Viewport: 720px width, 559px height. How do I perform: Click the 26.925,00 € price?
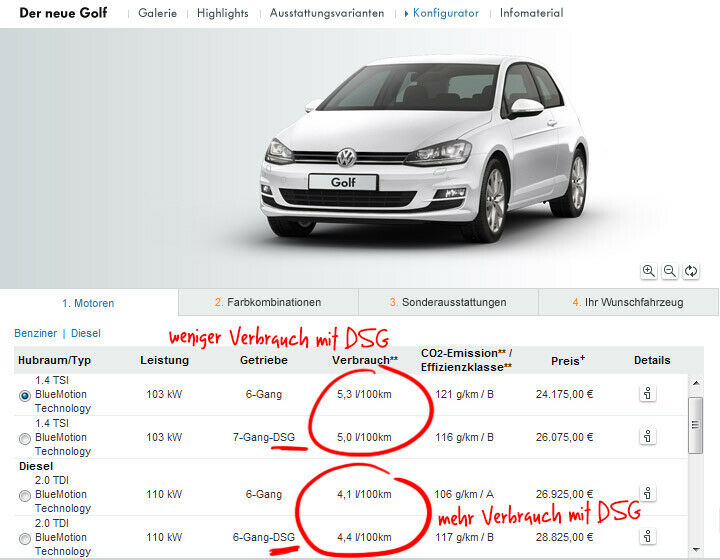tap(564, 494)
